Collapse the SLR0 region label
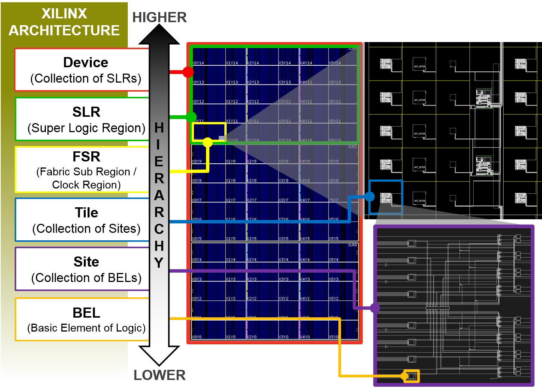 352,244
